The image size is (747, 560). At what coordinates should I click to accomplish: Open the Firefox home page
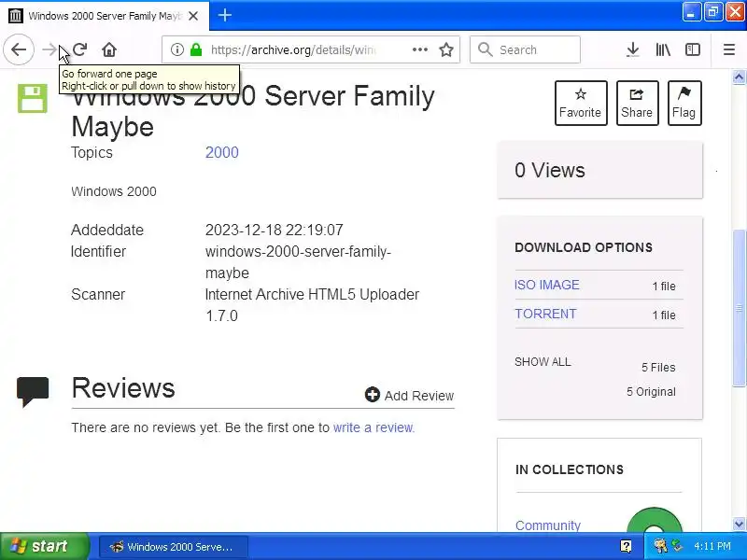[109, 49]
